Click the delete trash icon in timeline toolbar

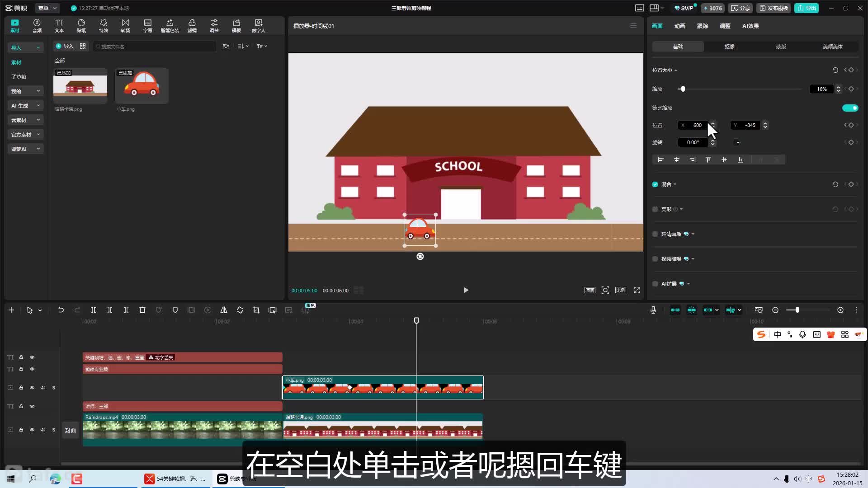[142, 310]
